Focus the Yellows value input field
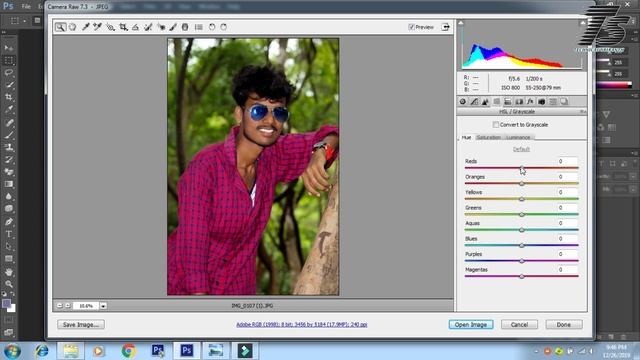640x360 pixels. [x=567, y=192]
